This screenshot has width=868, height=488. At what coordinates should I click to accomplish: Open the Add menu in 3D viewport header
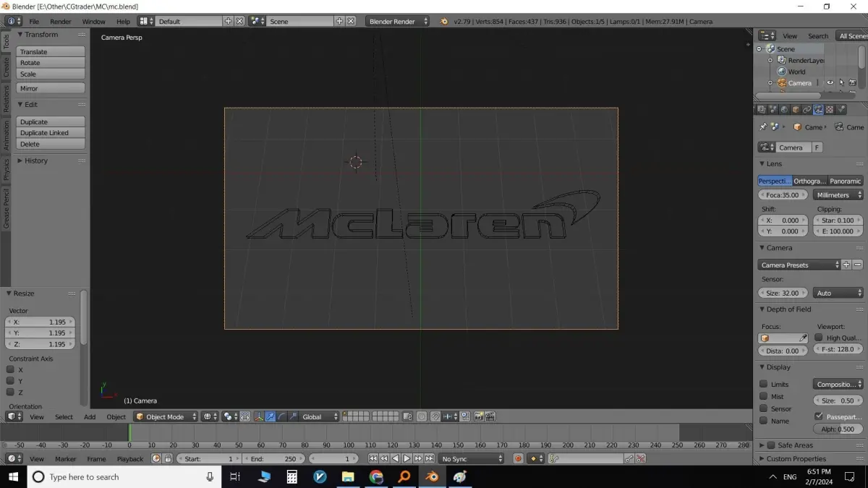coord(90,416)
